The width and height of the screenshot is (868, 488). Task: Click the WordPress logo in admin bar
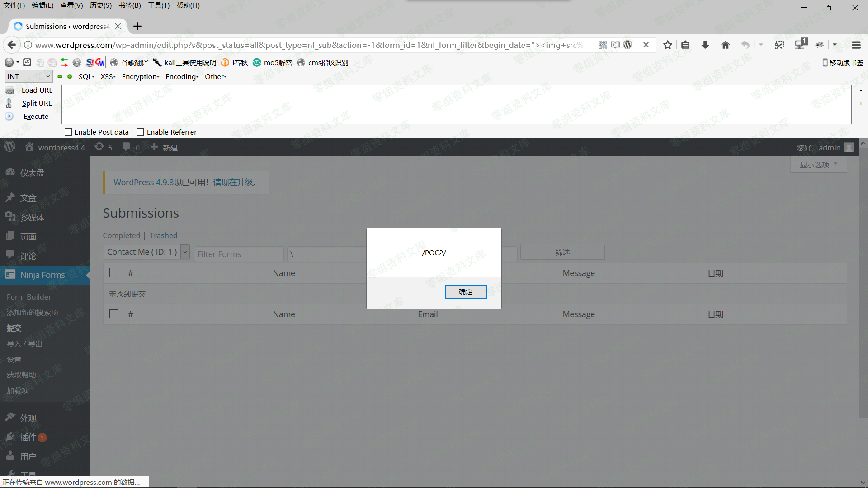click(x=9, y=147)
